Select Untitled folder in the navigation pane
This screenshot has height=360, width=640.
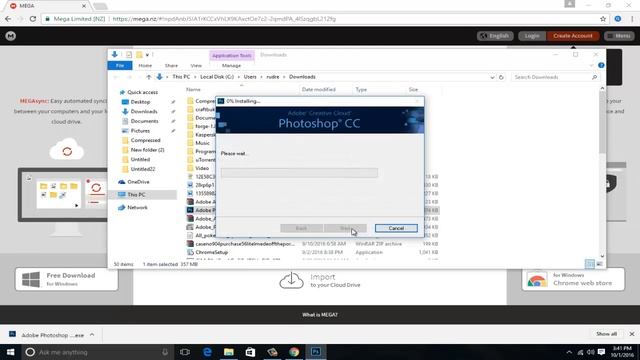tap(140, 160)
